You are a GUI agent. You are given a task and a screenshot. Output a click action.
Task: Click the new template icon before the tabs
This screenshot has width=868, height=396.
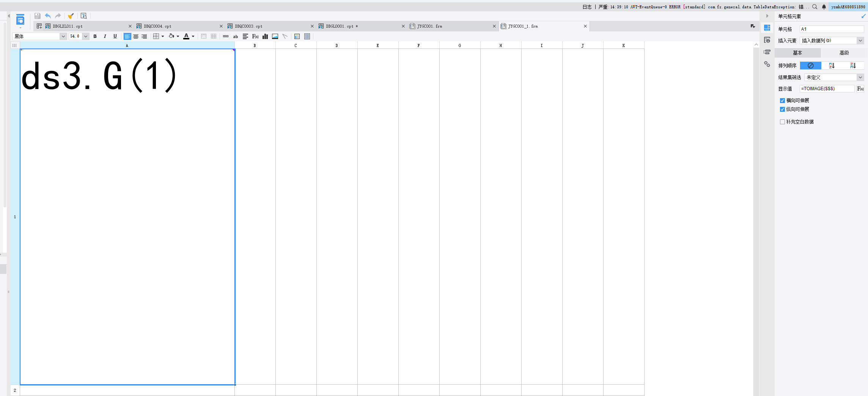click(39, 26)
